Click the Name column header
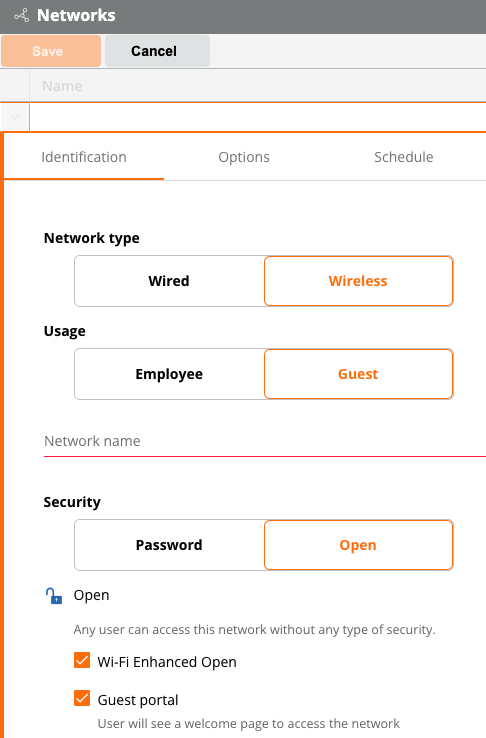The width and height of the screenshot is (486, 738). pyautogui.click(x=62, y=86)
